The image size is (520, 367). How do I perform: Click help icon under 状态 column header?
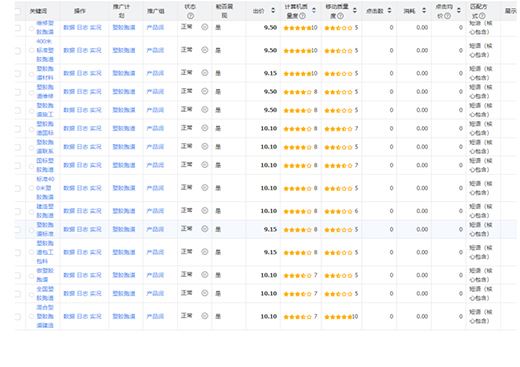pos(190,16)
